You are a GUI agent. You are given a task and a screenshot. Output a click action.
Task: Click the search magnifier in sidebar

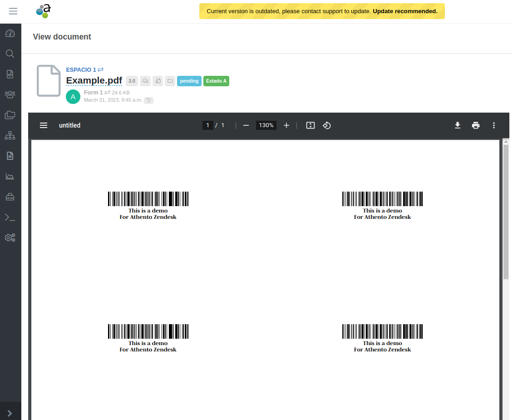click(x=10, y=54)
